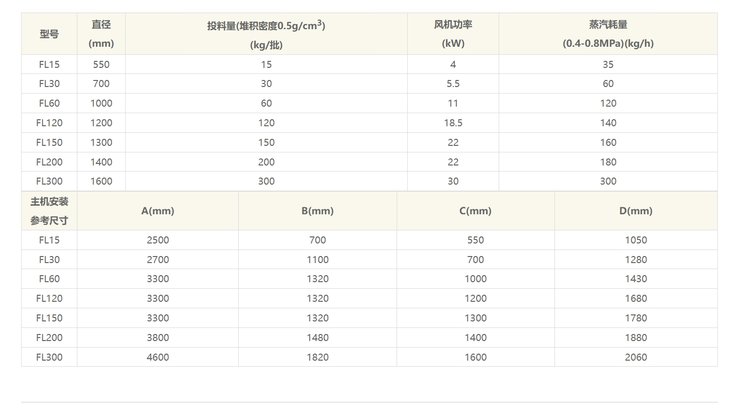Click the 4600 value under A(mm)
Image resolution: width=750 pixels, height=418 pixels.
tap(159, 356)
